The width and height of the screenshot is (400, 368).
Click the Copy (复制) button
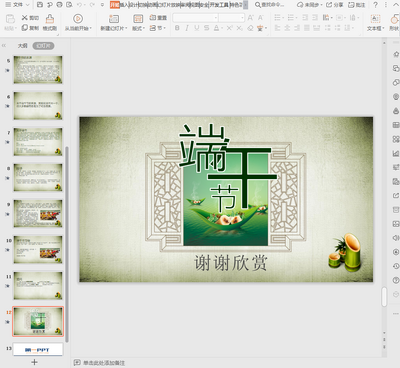tap(30, 28)
